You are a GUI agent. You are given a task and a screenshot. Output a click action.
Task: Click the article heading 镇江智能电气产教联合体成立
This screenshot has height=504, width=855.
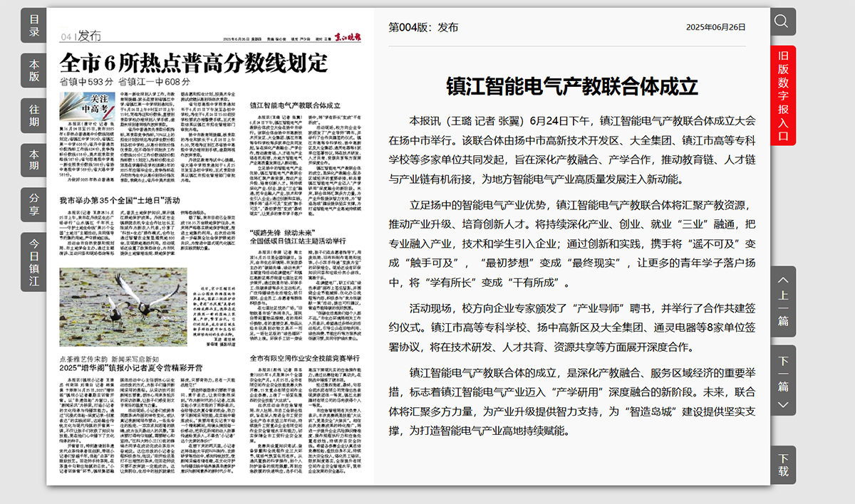(572, 86)
